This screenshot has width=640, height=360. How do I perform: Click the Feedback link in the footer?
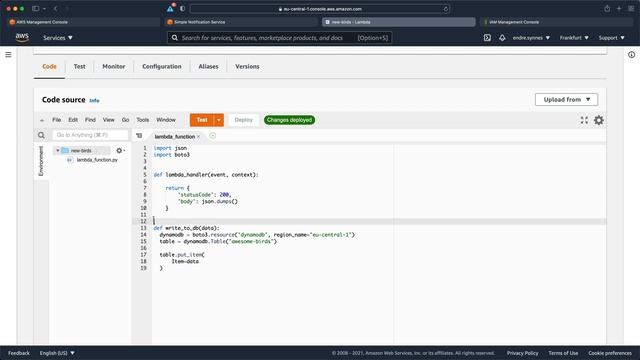click(x=19, y=353)
